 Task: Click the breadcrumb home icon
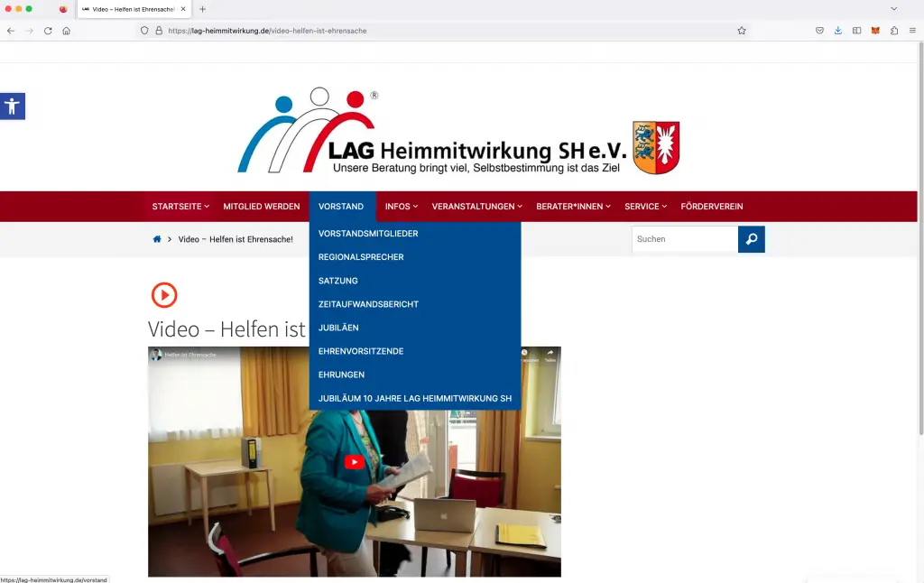click(x=157, y=239)
